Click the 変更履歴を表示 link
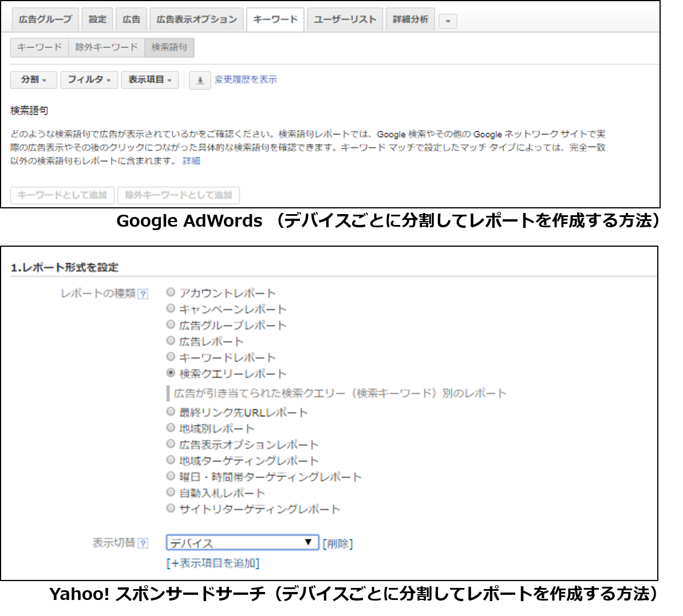 tap(246, 80)
